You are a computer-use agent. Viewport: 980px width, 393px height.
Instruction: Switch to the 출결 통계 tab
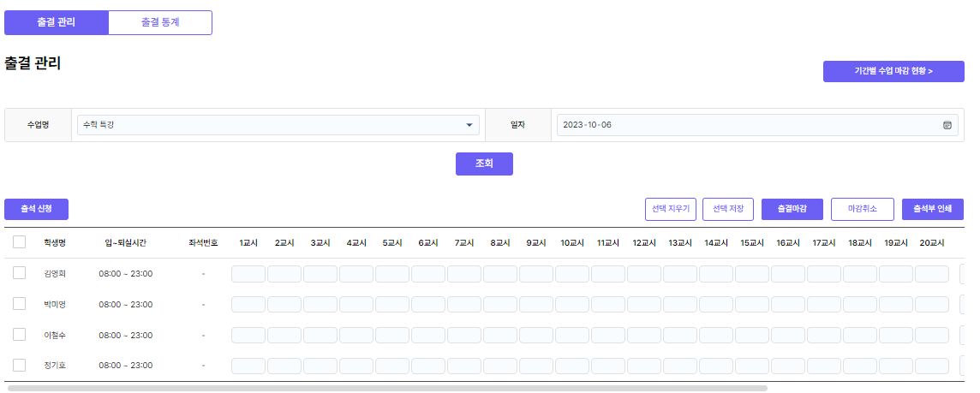160,22
